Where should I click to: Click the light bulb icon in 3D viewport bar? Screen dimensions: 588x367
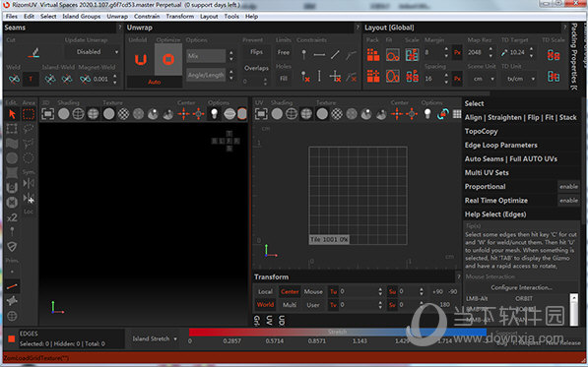pyautogui.click(x=214, y=114)
